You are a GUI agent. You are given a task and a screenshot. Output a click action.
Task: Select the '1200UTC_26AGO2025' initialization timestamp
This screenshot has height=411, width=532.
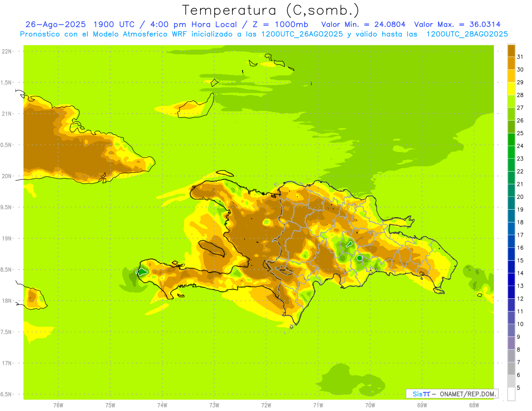pos(301,34)
